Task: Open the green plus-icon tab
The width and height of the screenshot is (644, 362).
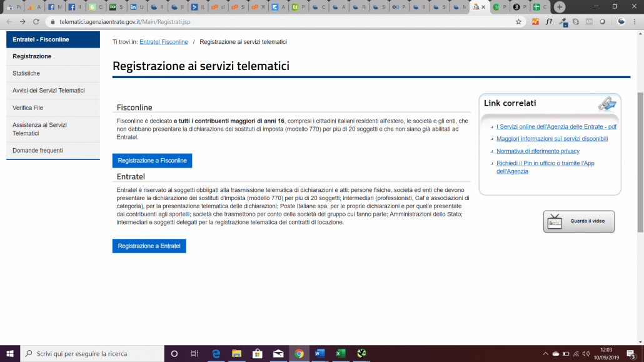Action: click(x=540, y=7)
